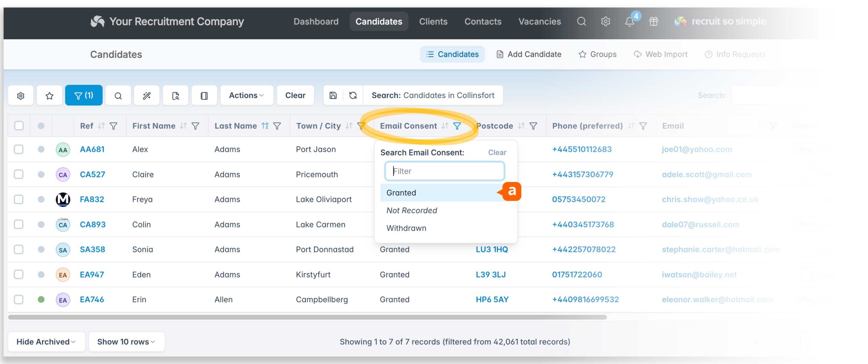Open the Contacts tab

click(483, 21)
